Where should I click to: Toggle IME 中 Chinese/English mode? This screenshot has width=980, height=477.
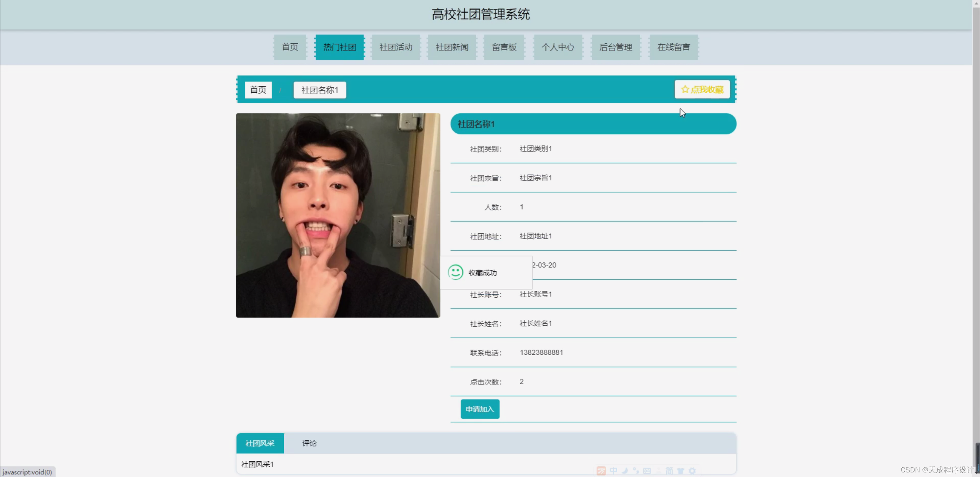(613, 470)
